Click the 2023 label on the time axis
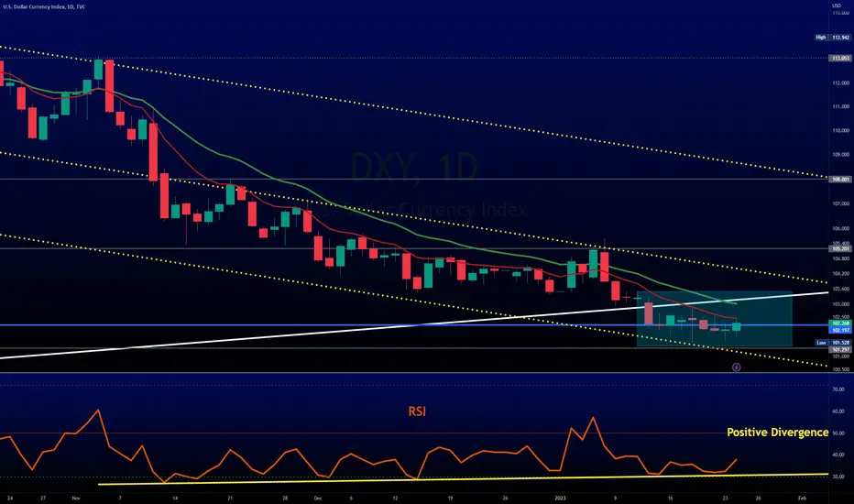The image size is (854, 504). [x=560, y=498]
